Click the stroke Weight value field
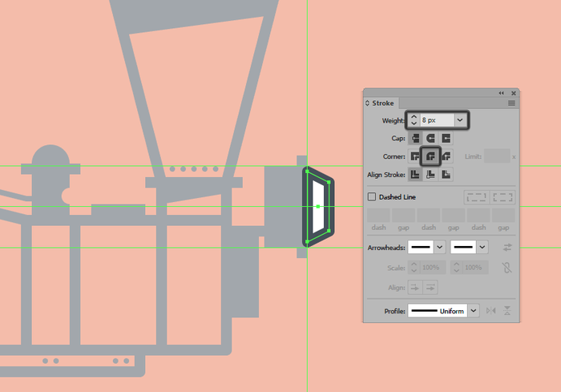 coord(436,120)
